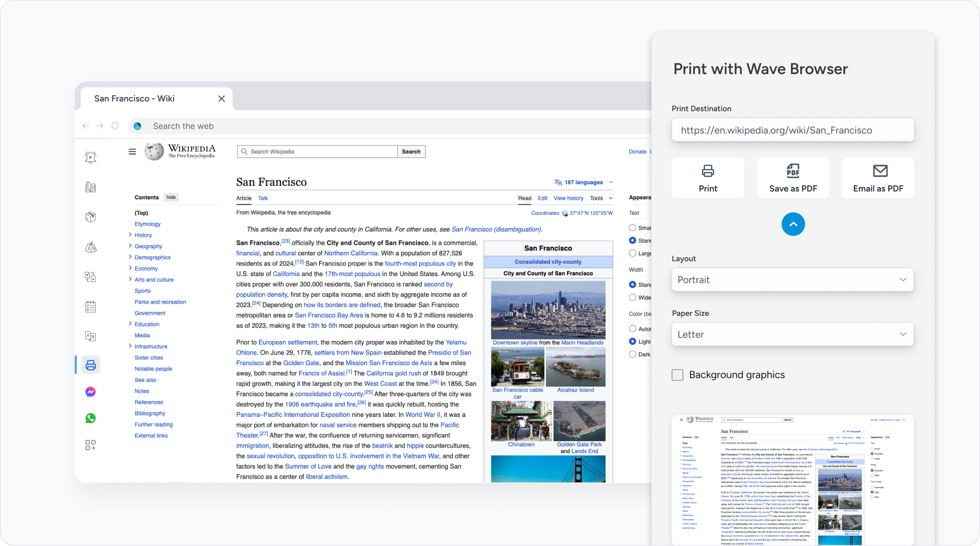Switch to the Talk tab
This screenshot has height=546, width=980.
pyautogui.click(x=263, y=198)
